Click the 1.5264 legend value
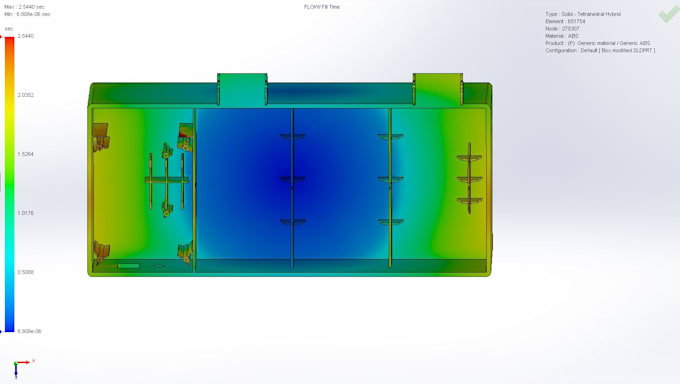The image size is (680, 384). point(26,154)
